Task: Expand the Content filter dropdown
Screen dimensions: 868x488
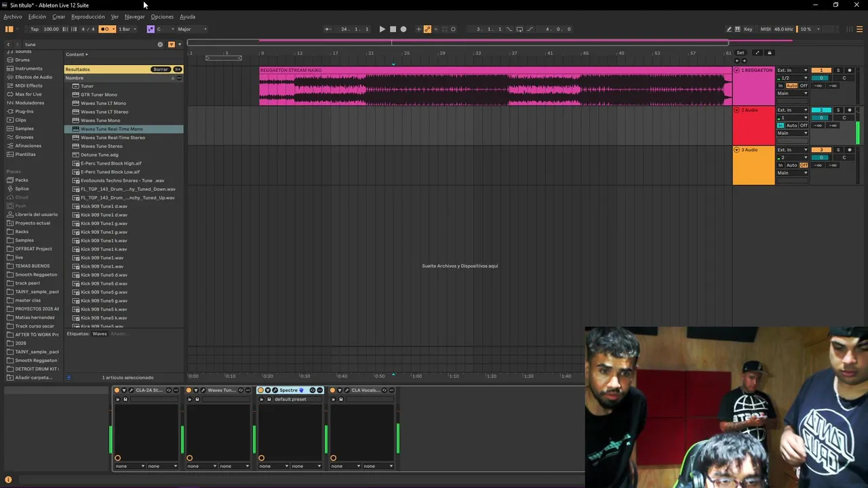Action: 77,54
